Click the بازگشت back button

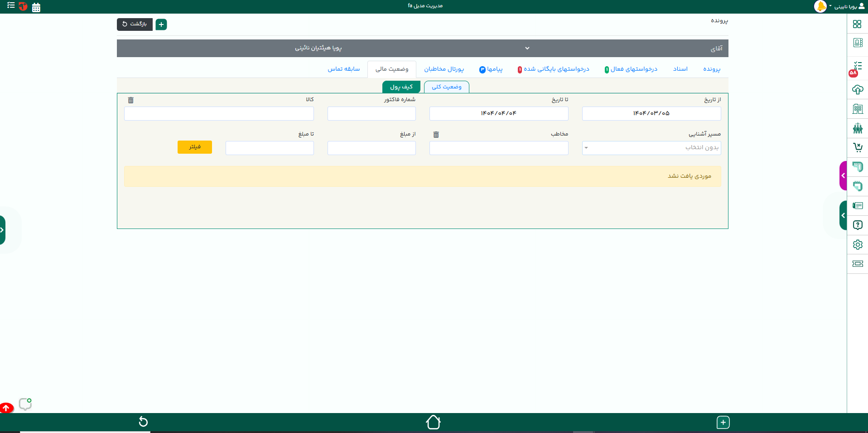135,24
